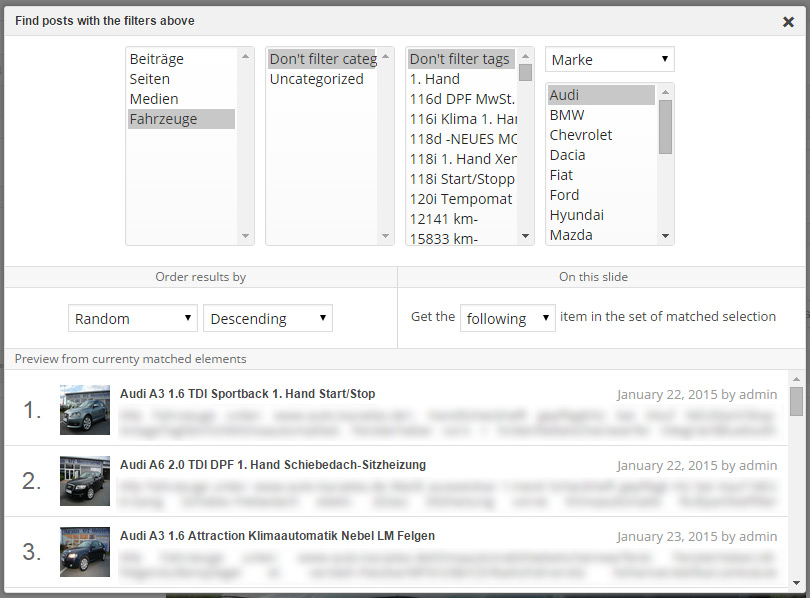Image resolution: width=810 pixels, height=598 pixels.
Task: Open the Marke taxonomy dropdown
Action: point(610,59)
